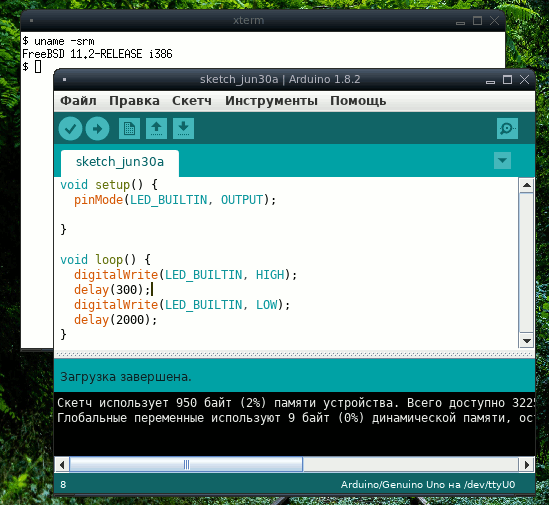Click the console line about 950 байт

pos(296,403)
